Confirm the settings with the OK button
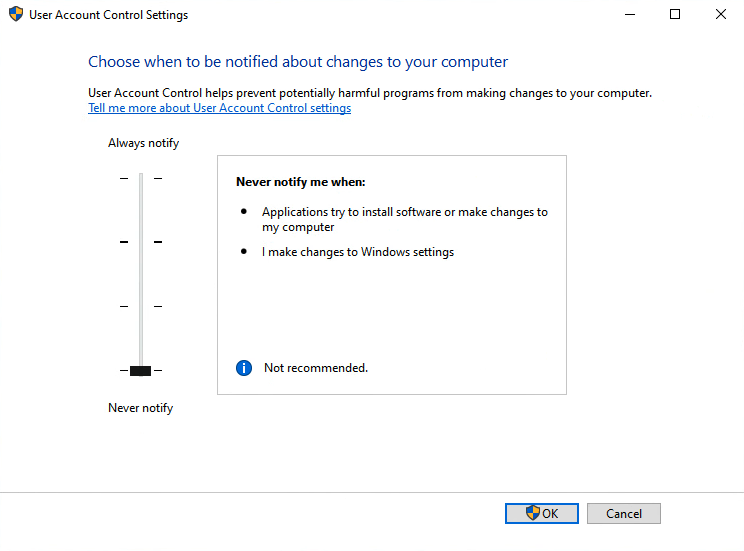 point(542,513)
